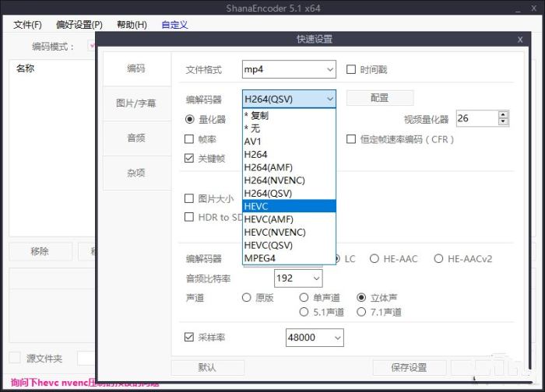
Task: Decrease 视频量化器 value with down arrow
Action: pyautogui.click(x=503, y=121)
